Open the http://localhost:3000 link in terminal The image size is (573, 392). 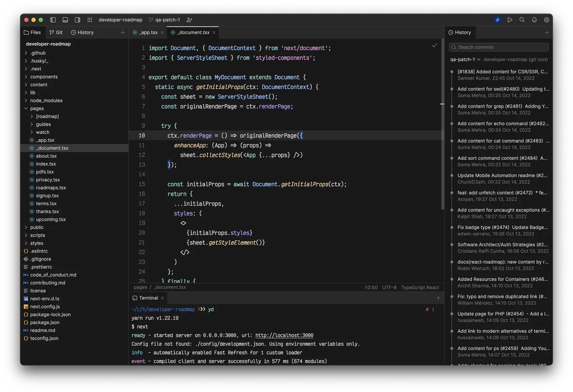pos(284,335)
